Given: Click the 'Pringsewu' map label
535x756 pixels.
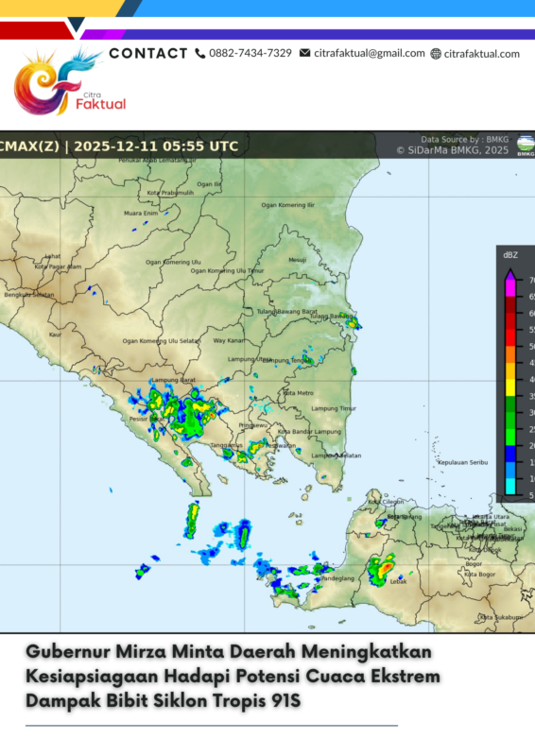Looking at the screenshot, I should click(252, 426).
